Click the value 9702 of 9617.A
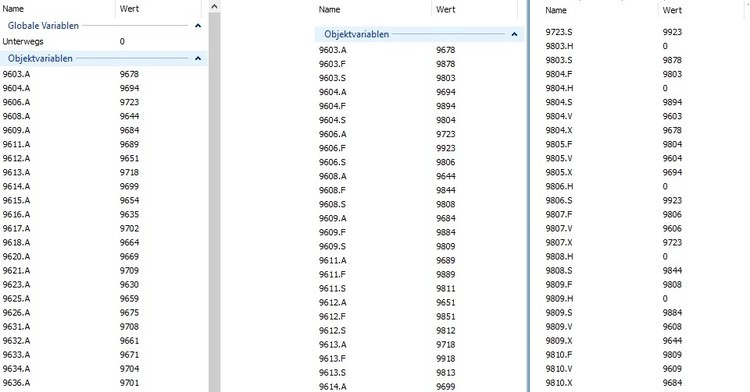This screenshot has width=750, height=392. (129, 229)
